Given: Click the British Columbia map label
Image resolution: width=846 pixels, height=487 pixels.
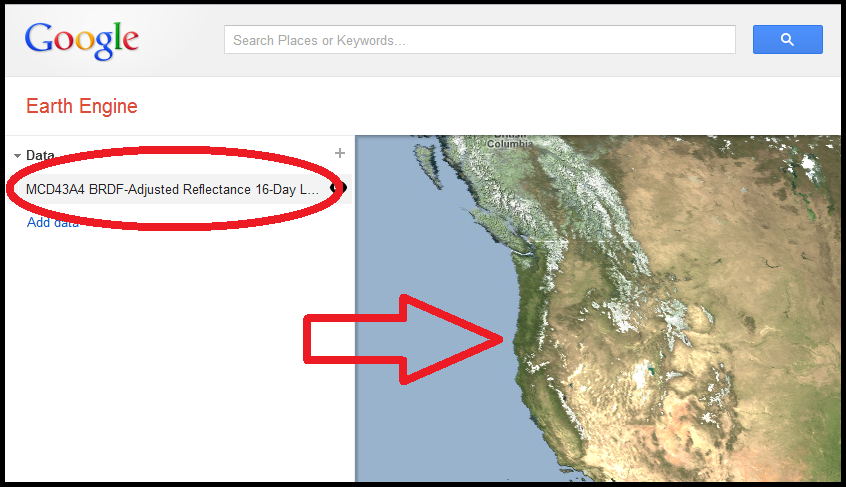Looking at the screenshot, I should [x=509, y=141].
